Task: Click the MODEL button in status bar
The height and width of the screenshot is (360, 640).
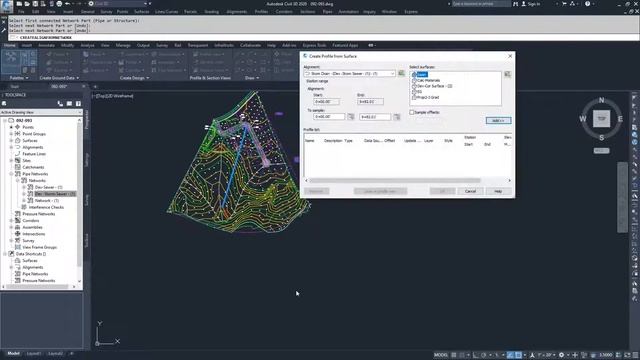Action: coord(440,355)
